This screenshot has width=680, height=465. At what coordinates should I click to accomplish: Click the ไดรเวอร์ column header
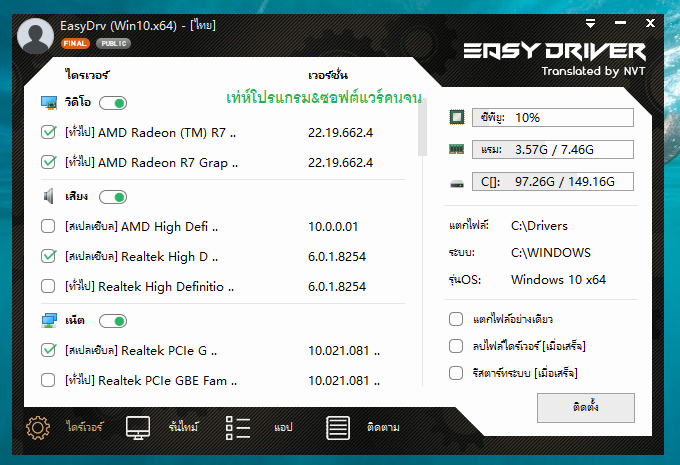(x=87, y=75)
